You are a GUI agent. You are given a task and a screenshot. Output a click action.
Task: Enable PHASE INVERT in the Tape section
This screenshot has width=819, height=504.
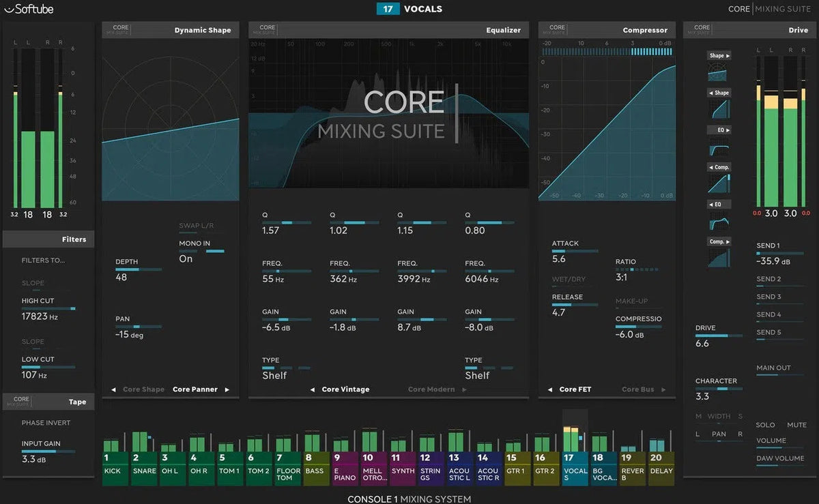[46, 423]
